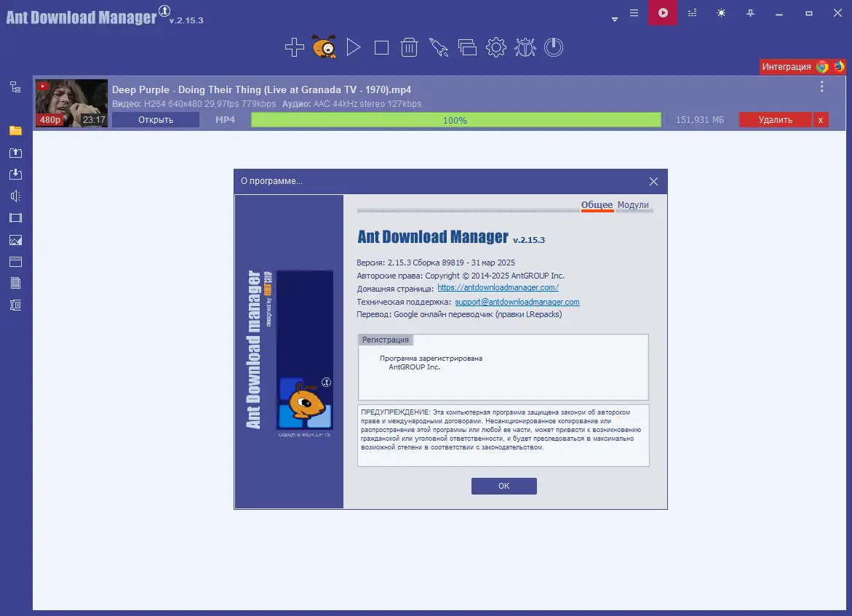Stop downloads with the square icon
This screenshot has height=616, width=852.
381,48
